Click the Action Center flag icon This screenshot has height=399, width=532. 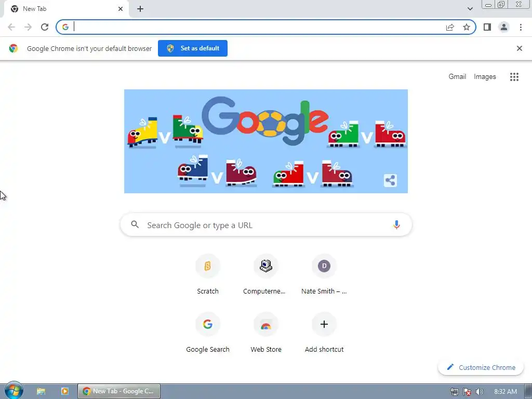(467, 392)
